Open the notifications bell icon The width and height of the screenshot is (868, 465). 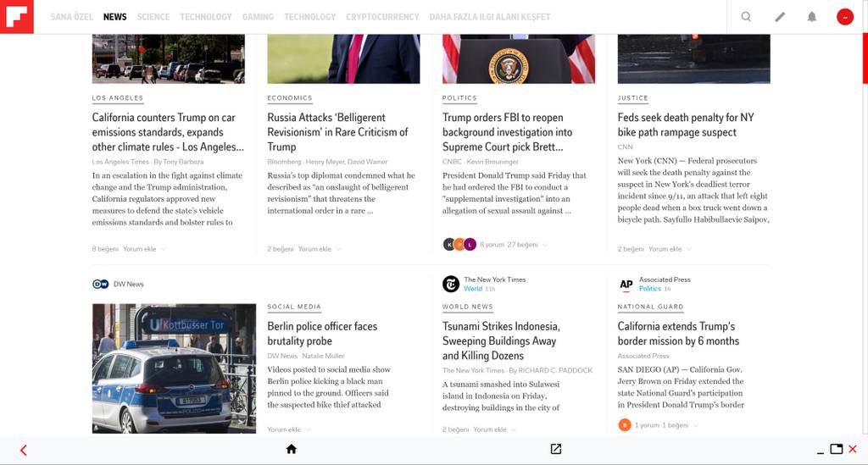tap(811, 17)
